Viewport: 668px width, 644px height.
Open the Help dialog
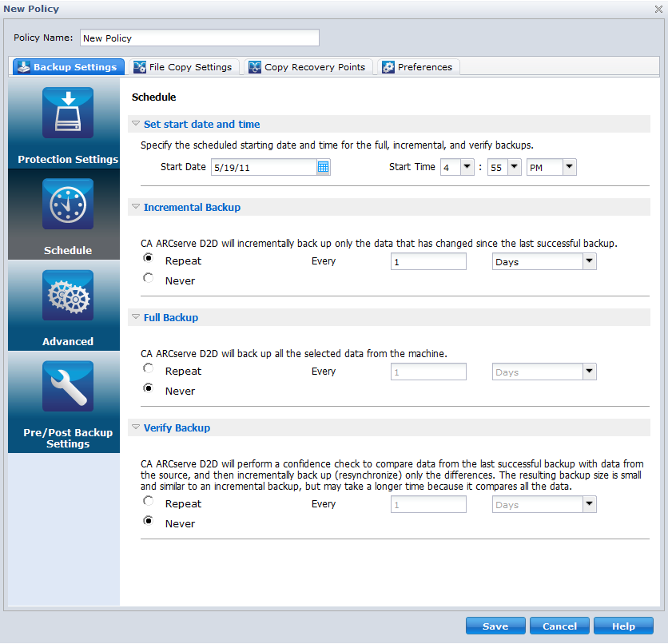(623, 626)
